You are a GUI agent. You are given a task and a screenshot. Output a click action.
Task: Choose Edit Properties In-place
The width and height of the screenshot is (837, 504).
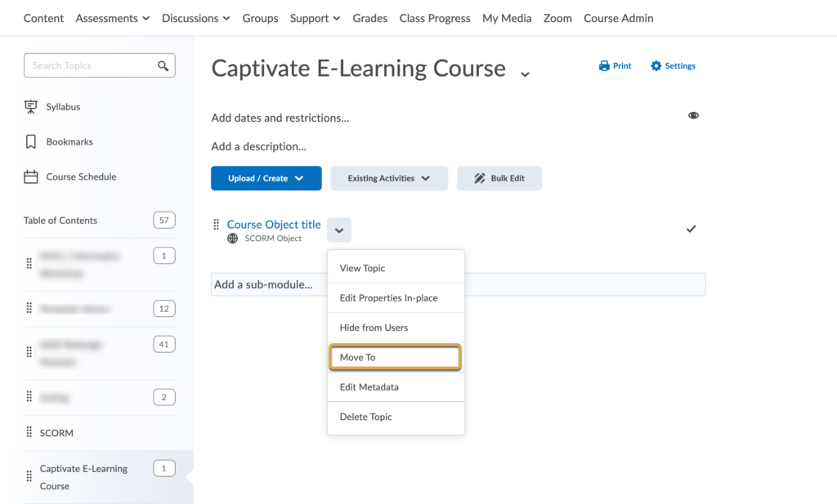[x=396, y=298]
